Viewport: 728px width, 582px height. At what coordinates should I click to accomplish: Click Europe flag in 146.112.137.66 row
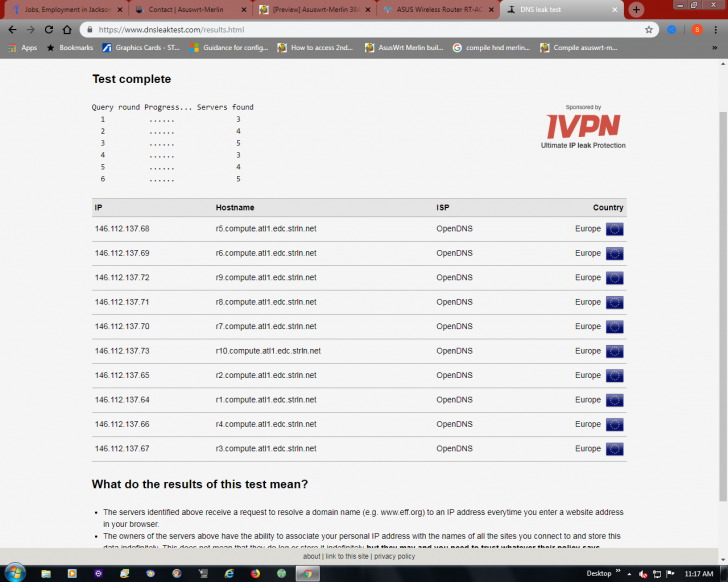click(614, 425)
